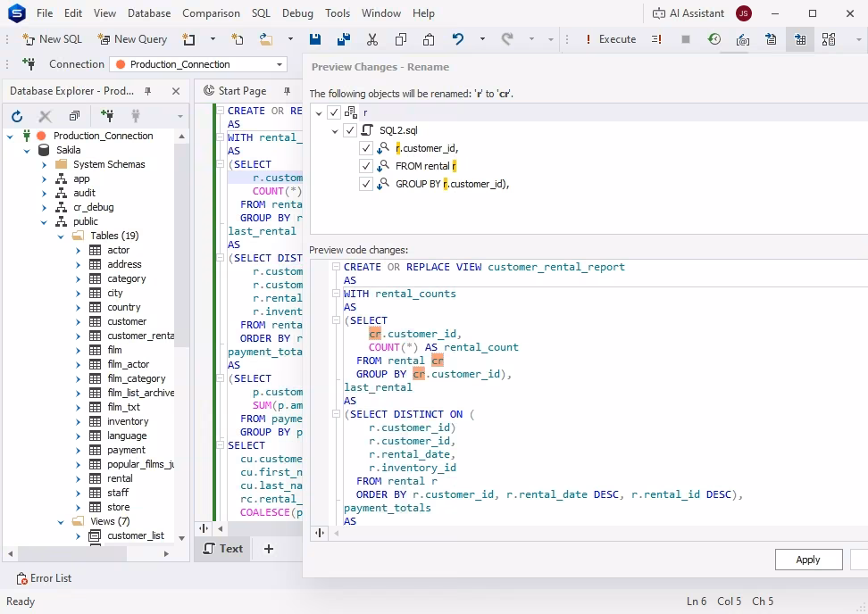
Task: Click the New SQL toolbar button
Action: 52,39
